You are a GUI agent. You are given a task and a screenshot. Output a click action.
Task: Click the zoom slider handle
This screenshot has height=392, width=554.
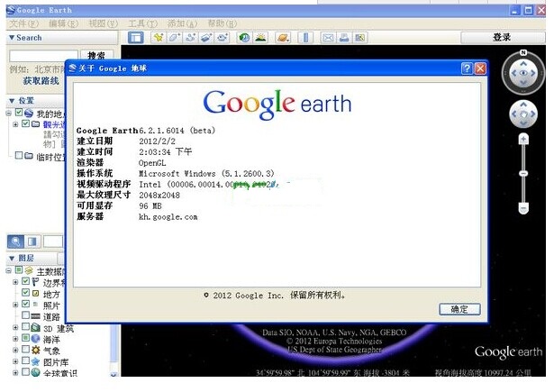tap(523, 174)
